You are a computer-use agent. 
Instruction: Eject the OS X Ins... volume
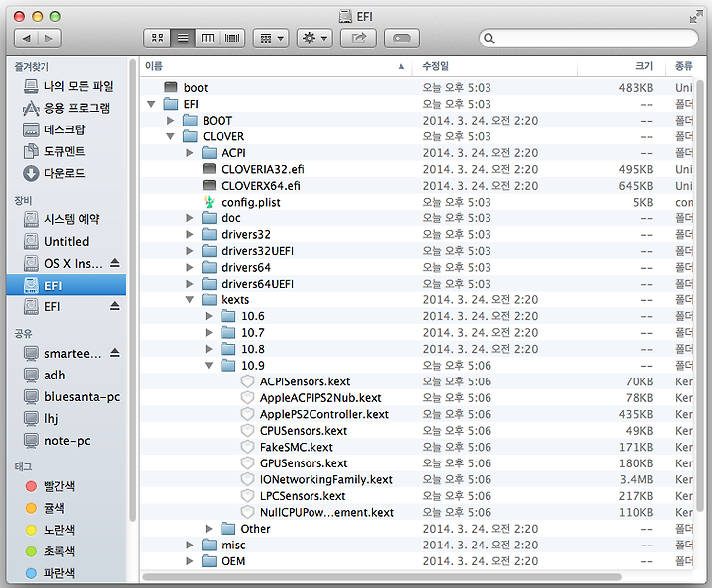pyautogui.click(x=115, y=263)
